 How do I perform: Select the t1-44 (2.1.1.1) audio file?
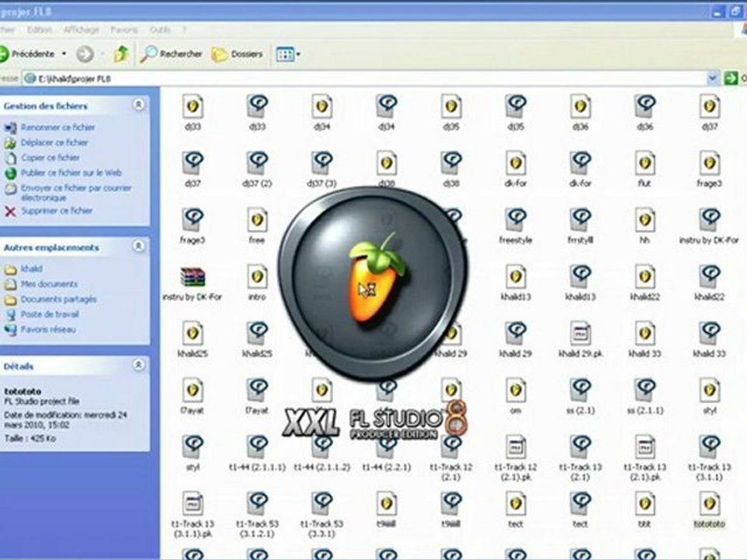point(258,453)
